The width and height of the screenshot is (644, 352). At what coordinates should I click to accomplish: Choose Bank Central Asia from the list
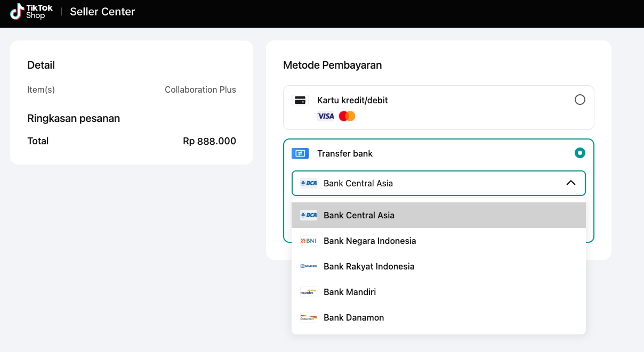click(359, 215)
